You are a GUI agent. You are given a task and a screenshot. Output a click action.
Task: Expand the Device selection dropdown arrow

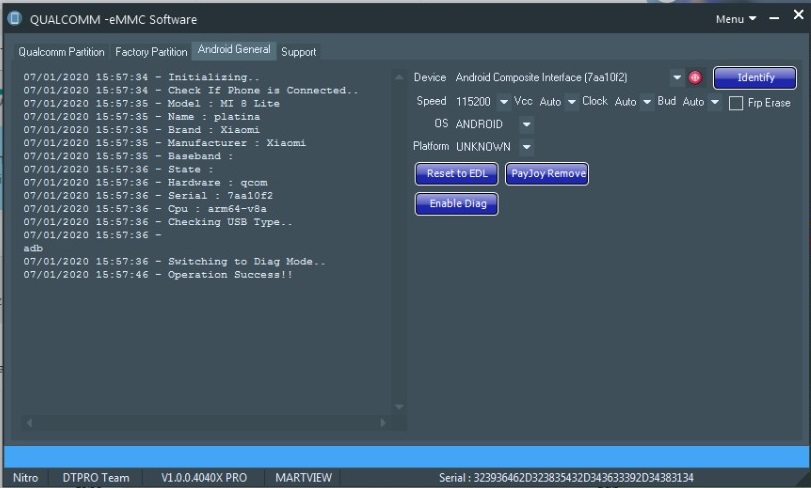(677, 78)
